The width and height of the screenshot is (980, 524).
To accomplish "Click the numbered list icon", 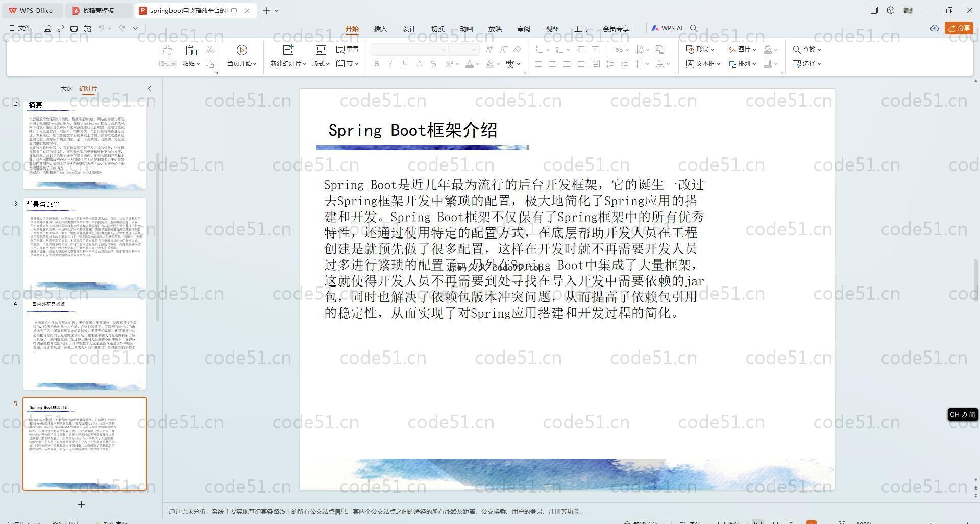I will point(560,50).
